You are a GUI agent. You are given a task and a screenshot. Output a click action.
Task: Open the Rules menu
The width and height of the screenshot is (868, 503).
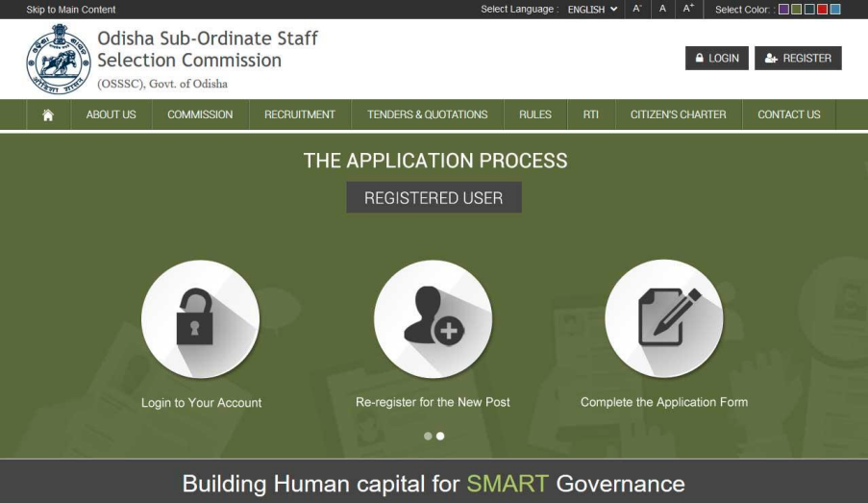pyautogui.click(x=535, y=114)
